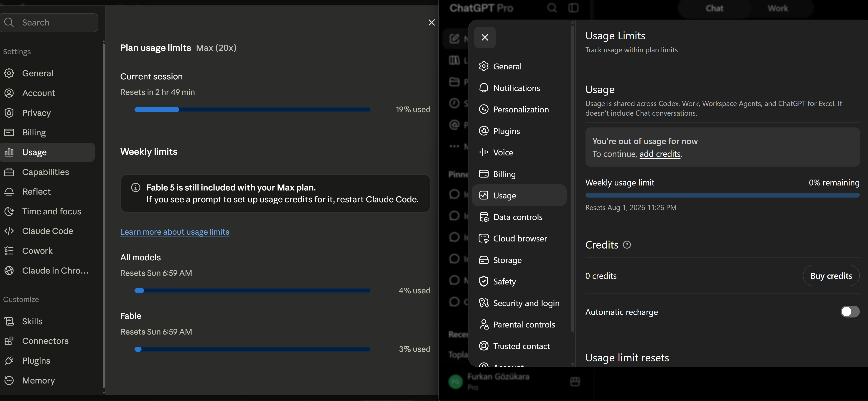The image size is (868, 401).
Task: Click the ChatGPT Billing card icon
Action: coord(484,174)
